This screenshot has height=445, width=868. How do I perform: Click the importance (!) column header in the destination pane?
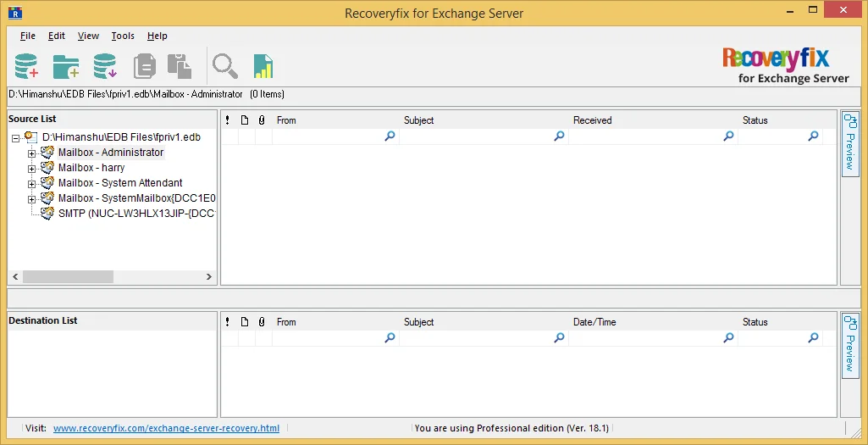pos(228,322)
